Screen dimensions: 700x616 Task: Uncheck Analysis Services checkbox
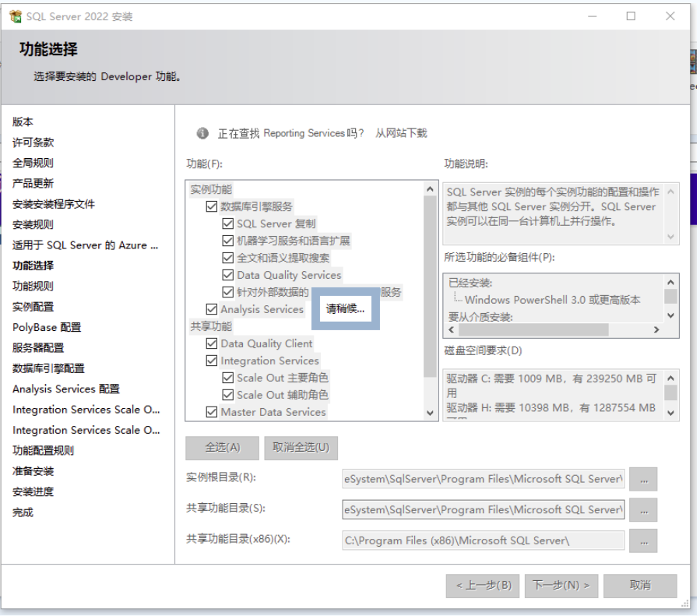click(x=212, y=309)
